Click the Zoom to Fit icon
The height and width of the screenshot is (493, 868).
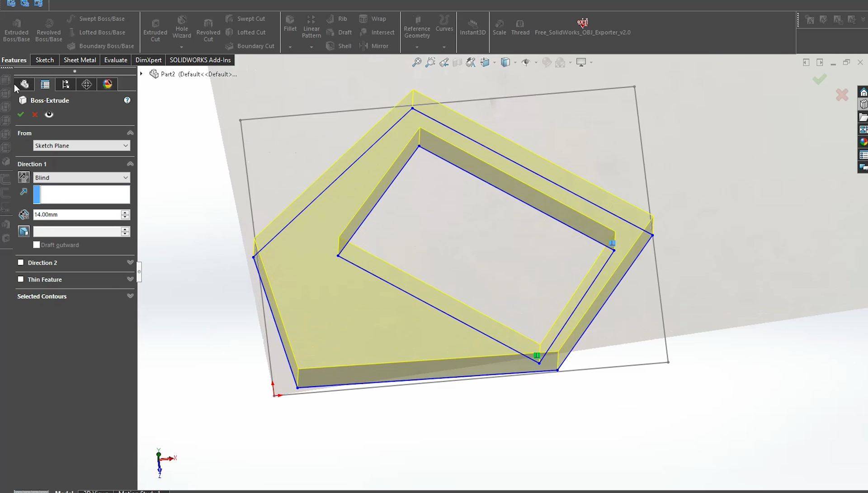click(x=416, y=62)
